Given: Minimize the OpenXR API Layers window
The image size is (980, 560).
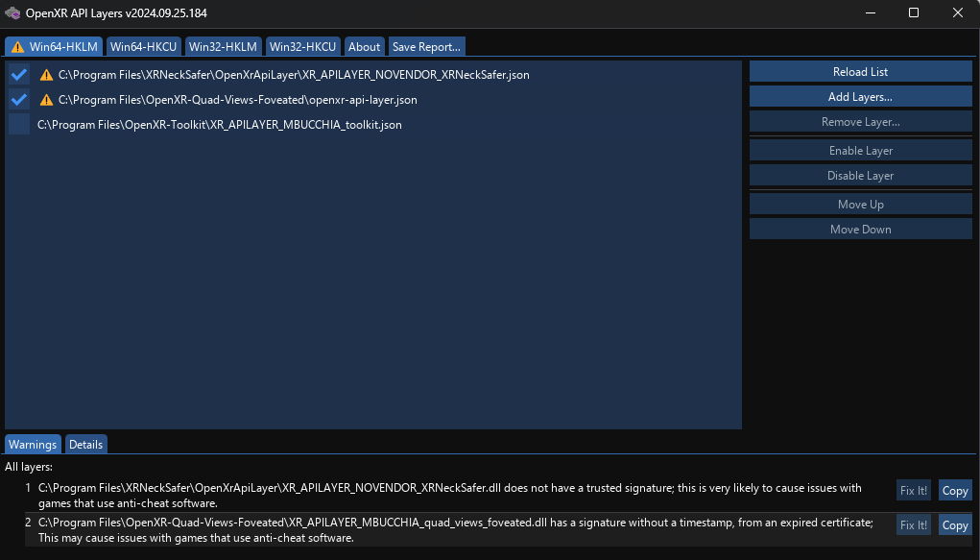Looking at the screenshot, I should click(870, 13).
